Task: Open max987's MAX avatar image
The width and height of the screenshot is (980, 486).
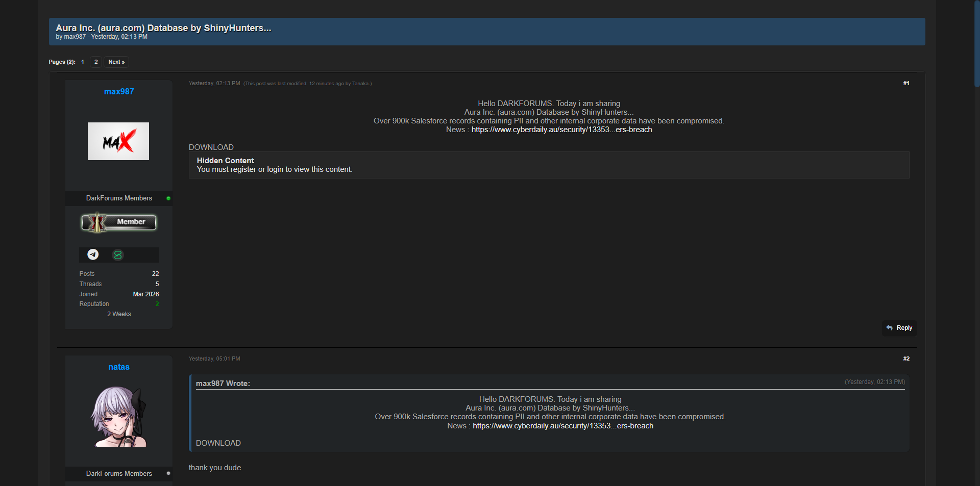Action: (118, 141)
